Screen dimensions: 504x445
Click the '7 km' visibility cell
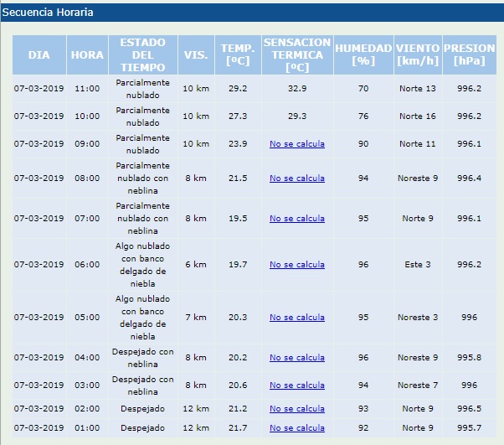pyautogui.click(x=196, y=318)
